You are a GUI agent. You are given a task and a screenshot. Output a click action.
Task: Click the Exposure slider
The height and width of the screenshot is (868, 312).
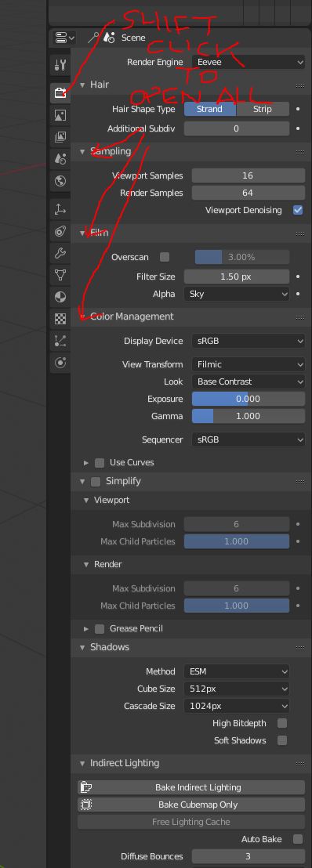point(249,399)
